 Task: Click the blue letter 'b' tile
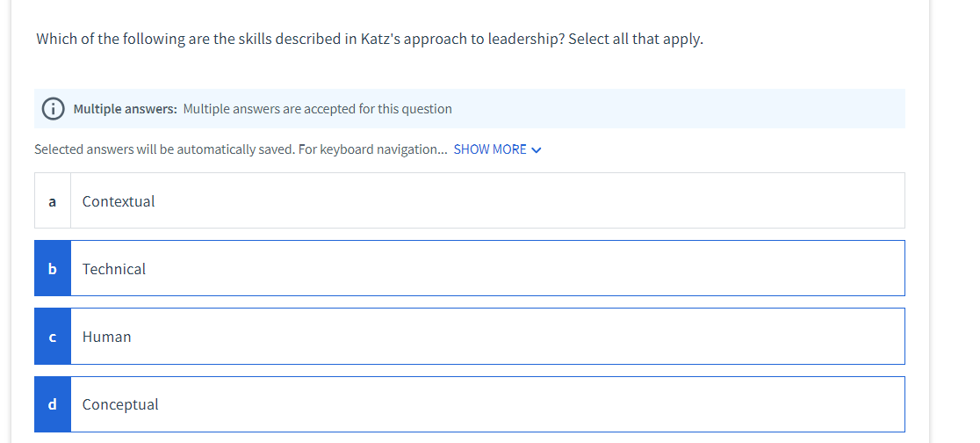coord(53,268)
